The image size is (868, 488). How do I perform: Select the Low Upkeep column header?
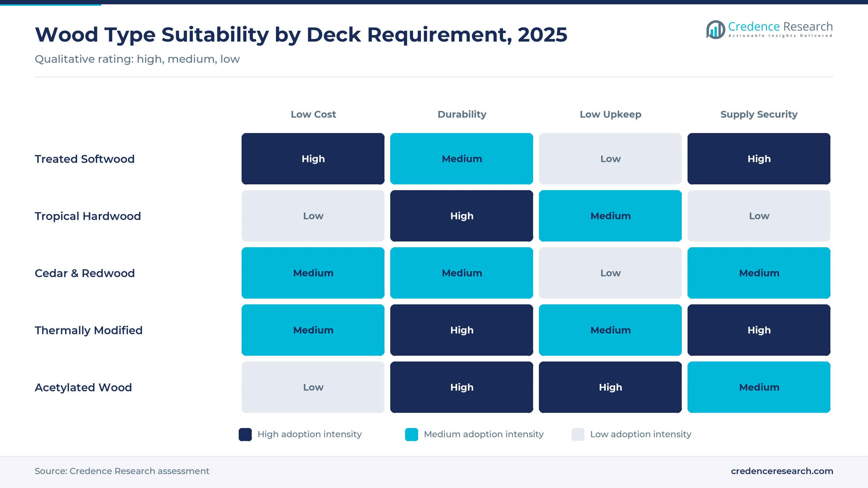[610, 114]
